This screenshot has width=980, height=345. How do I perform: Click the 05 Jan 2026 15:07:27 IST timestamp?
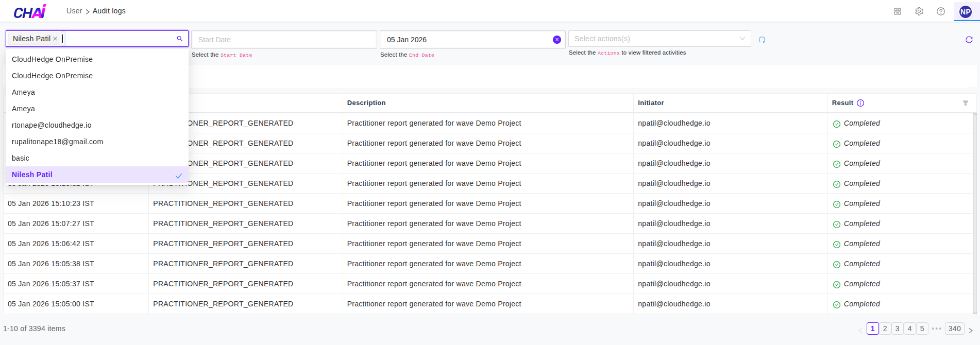[51, 223]
